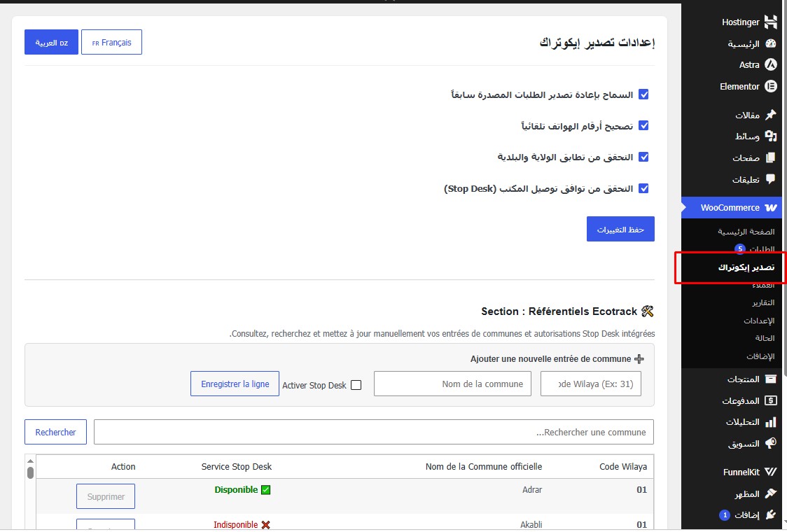Viewport: 787px width, 532px height.
Task: Click the WooCommerce logo icon
Action: (x=770, y=207)
